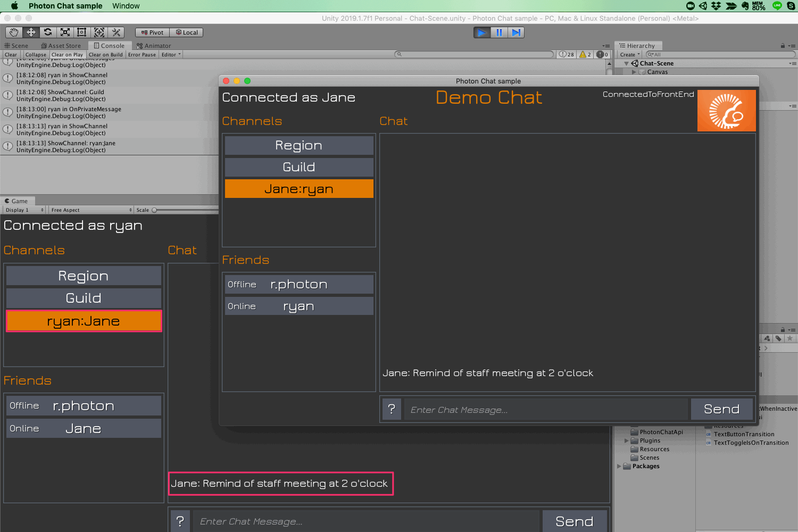This screenshot has width=798, height=532.
Task: Toggle Collapse in Console toolbar
Action: (x=36, y=54)
